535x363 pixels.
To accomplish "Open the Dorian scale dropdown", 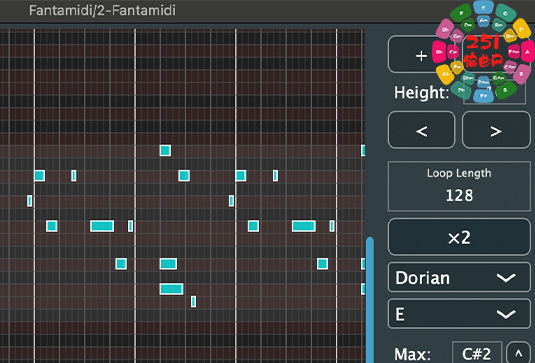I will pyautogui.click(x=459, y=277).
